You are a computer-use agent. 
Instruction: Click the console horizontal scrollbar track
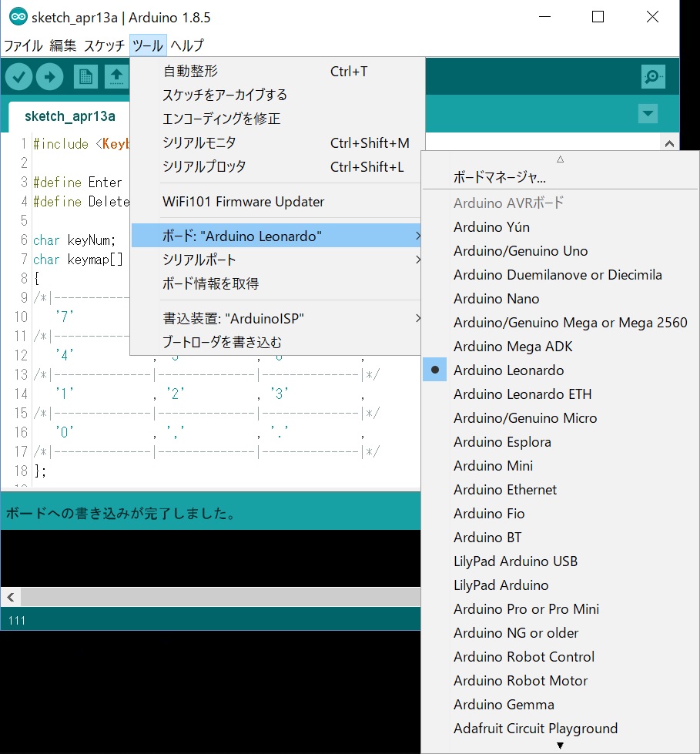tap(221, 597)
